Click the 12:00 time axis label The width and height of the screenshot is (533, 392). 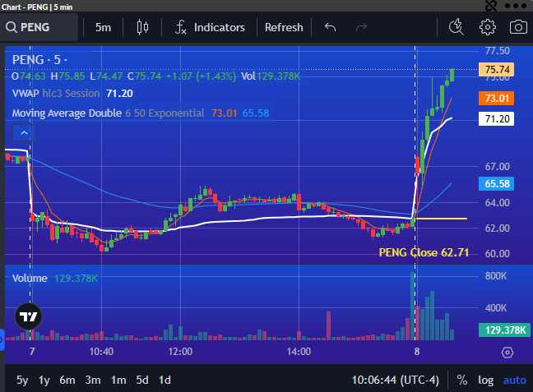click(180, 351)
